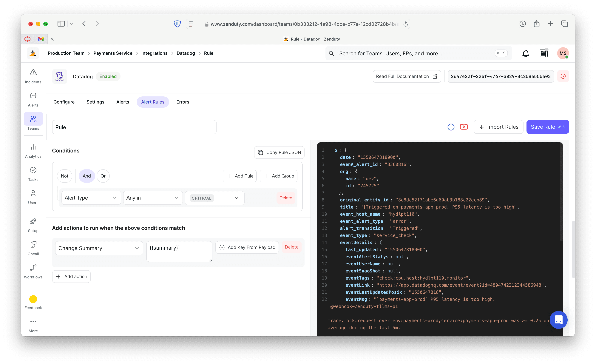596x364 pixels.
Task: Open the news feed icon
Action: (x=543, y=53)
